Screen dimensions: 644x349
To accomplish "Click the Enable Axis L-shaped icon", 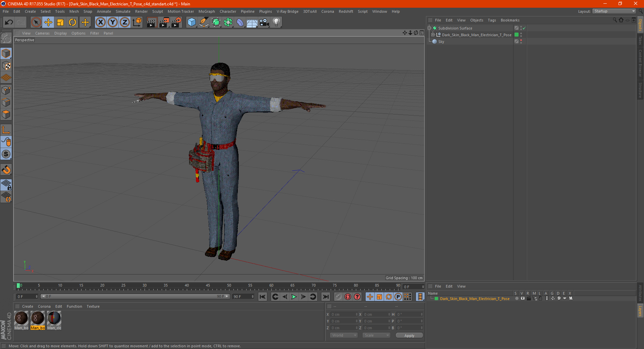I will (6, 130).
